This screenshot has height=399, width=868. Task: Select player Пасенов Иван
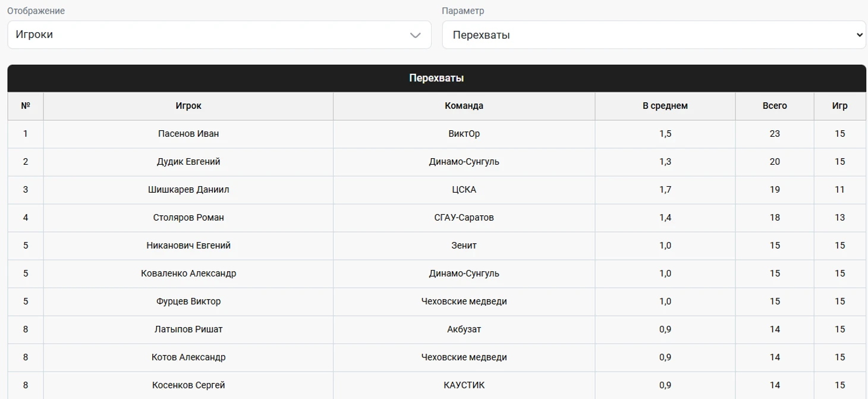tap(188, 134)
